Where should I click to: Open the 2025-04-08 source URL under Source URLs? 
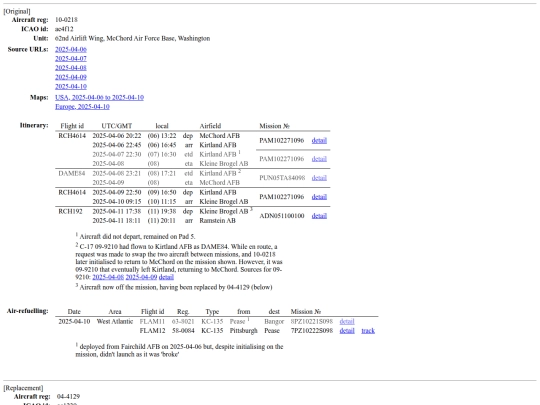(71, 68)
